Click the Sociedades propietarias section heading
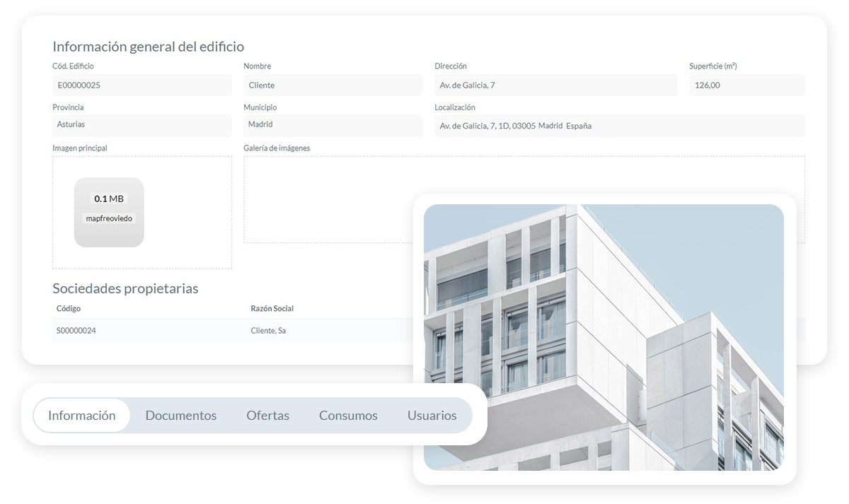 pos(125,288)
